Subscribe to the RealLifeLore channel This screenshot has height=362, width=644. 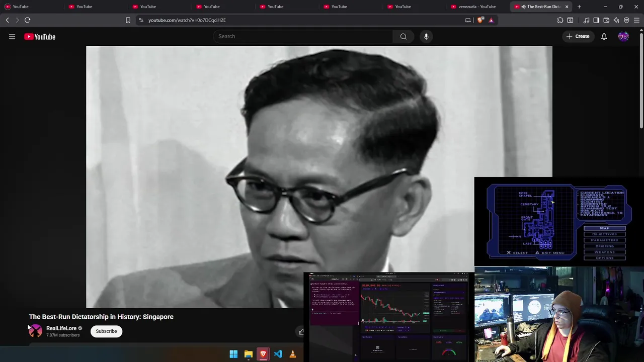[x=106, y=331]
